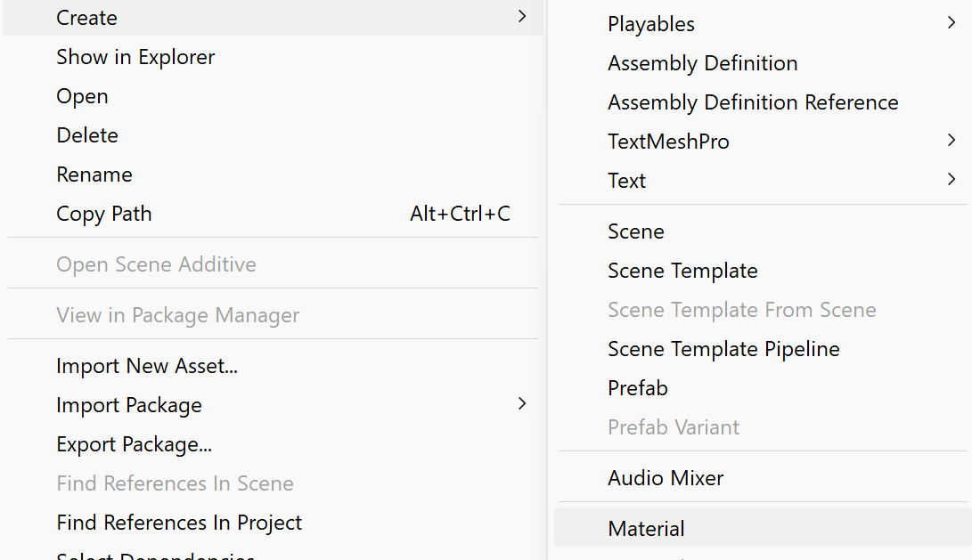Select Show in Explorer

135,57
